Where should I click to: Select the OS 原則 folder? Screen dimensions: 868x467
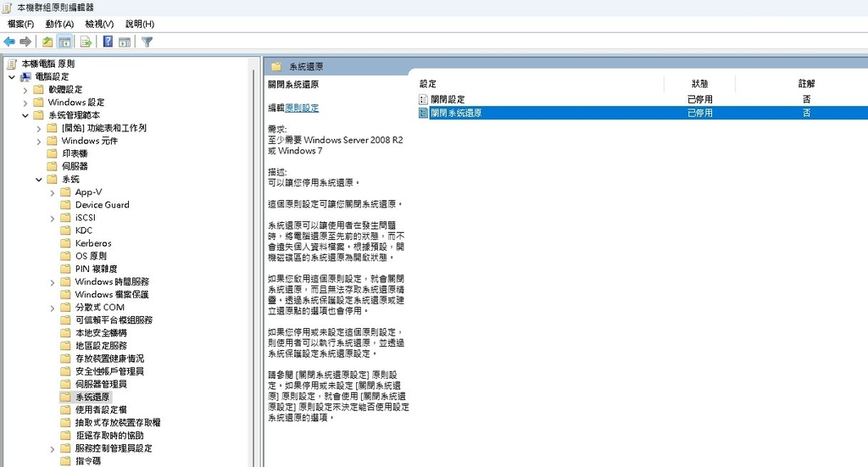[91, 256]
